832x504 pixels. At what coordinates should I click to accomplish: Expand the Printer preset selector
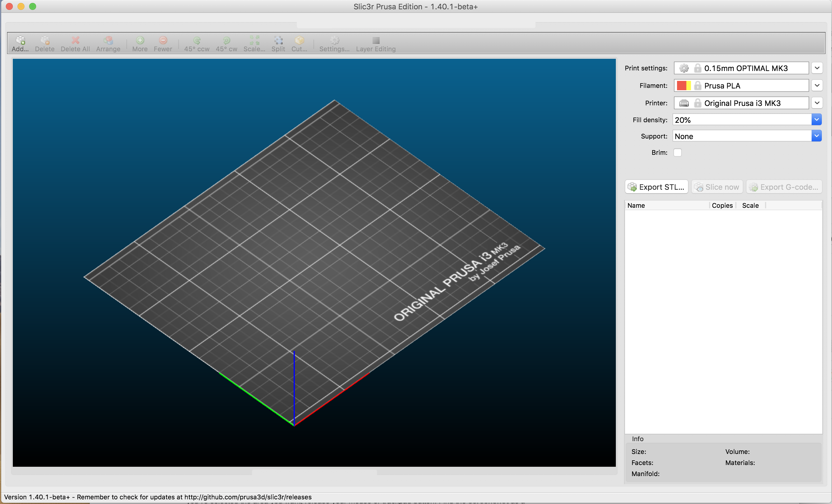(817, 103)
